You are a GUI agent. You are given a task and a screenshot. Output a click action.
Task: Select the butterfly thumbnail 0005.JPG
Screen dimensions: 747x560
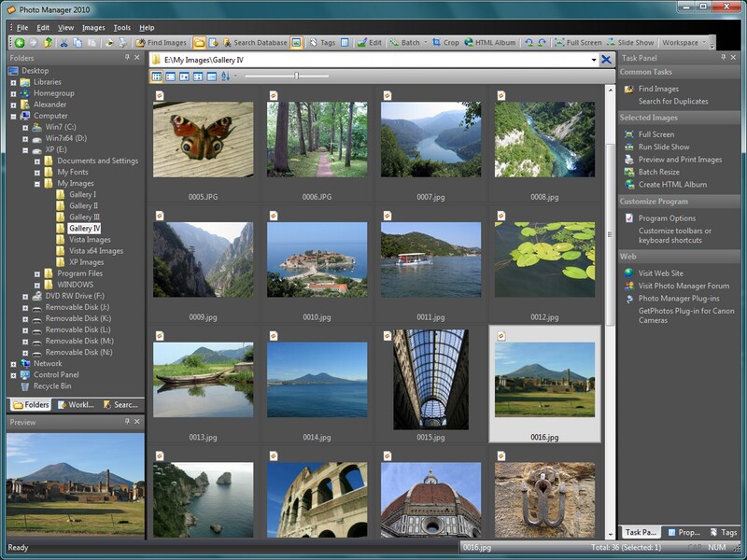pyautogui.click(x=203, y=139)
